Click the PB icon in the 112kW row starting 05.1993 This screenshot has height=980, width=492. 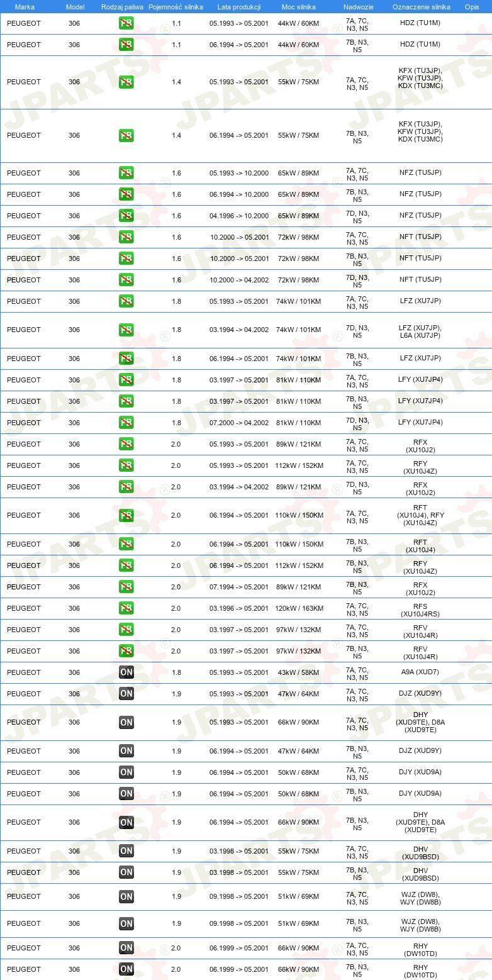pos(126,465)
